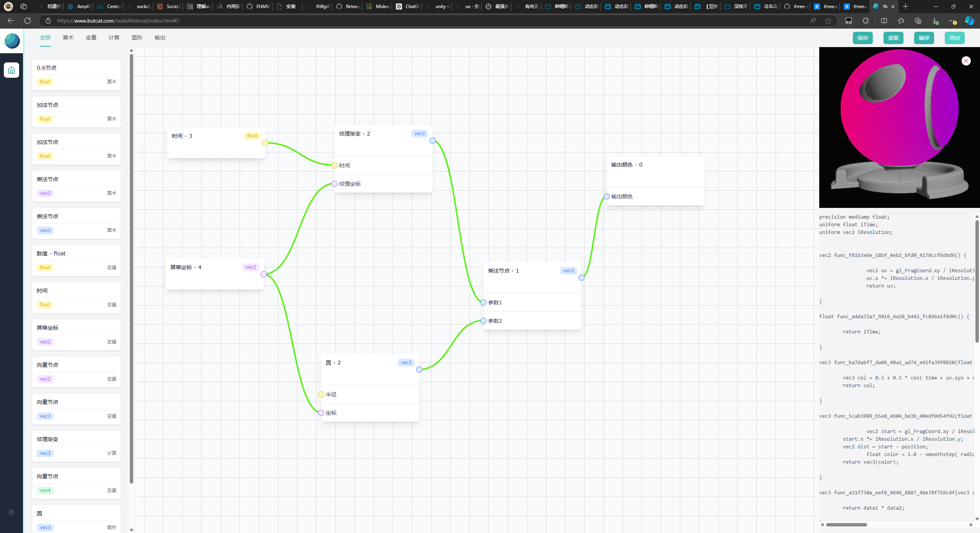Click the site lock icon in address bar
Screen dimensions: 980x533
pos(48,21)
